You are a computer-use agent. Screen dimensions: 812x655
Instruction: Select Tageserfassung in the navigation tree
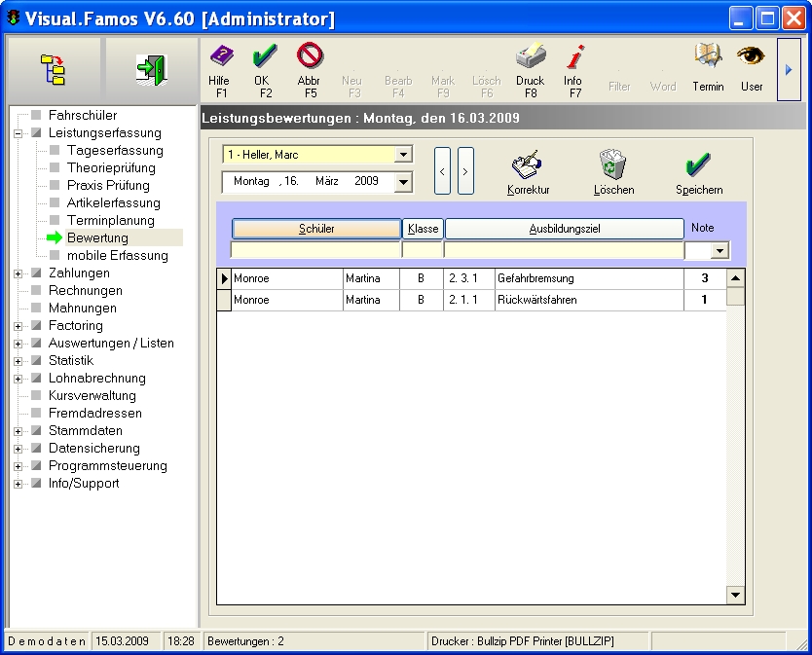click(x=115, y=151)
